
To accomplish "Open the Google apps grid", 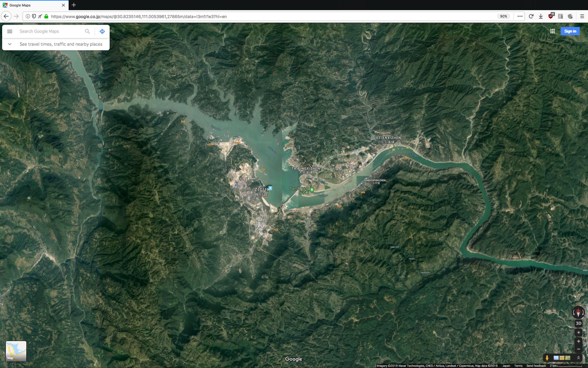I will coord(552,31).
